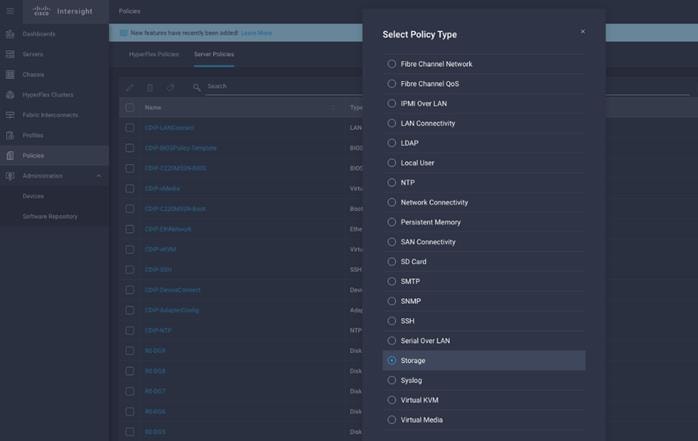The height and width of the screenshot is (441, 698).
Task: Click the Policies sidebar icon
Action: coord(10,155)
